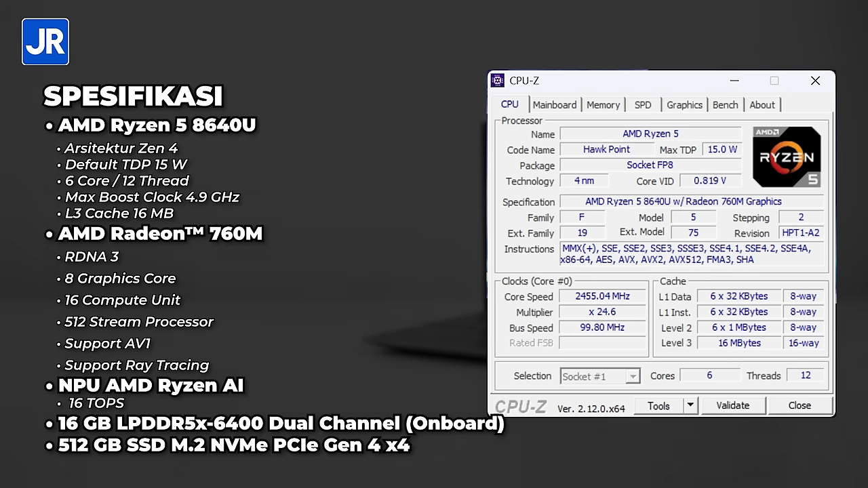Select the SPD tab
The image size is (868, 488).
642,104
